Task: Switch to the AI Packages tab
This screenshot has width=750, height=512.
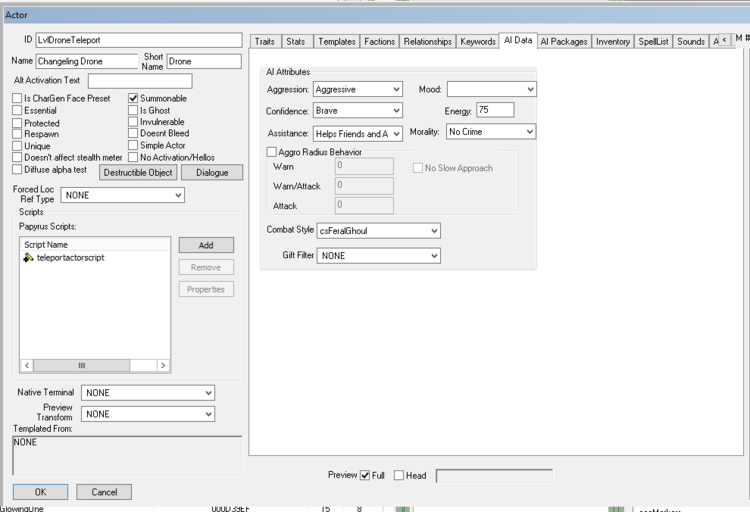Action: [x=564, y=42]
